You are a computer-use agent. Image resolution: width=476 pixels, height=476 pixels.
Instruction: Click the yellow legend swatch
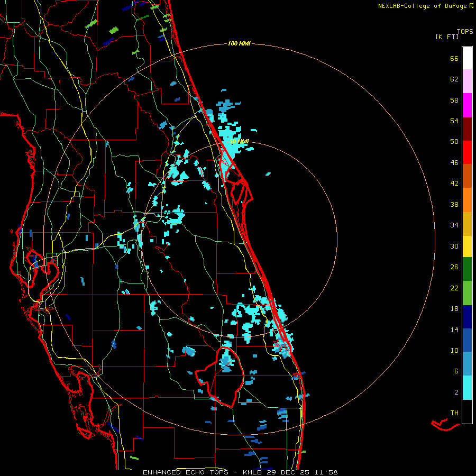click(467, 246)
